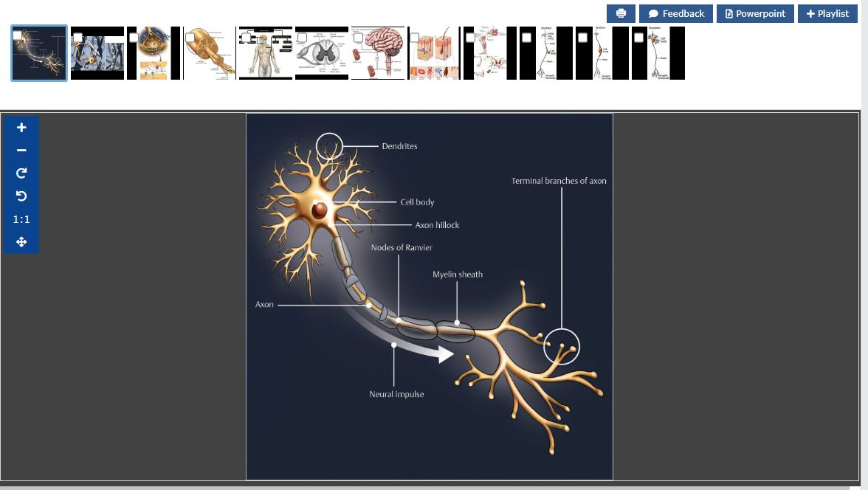The width and height of the screenshot is (868, 490).
Task: Tick the checkbox on the first neuron thumbnail
Action: point(18,35)
